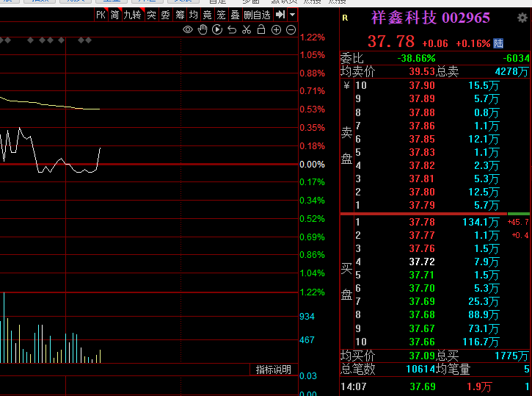Screen dimensions: 532x396
Task: Toggle the eye visibility icon above the chart
Action: point(188,30)
